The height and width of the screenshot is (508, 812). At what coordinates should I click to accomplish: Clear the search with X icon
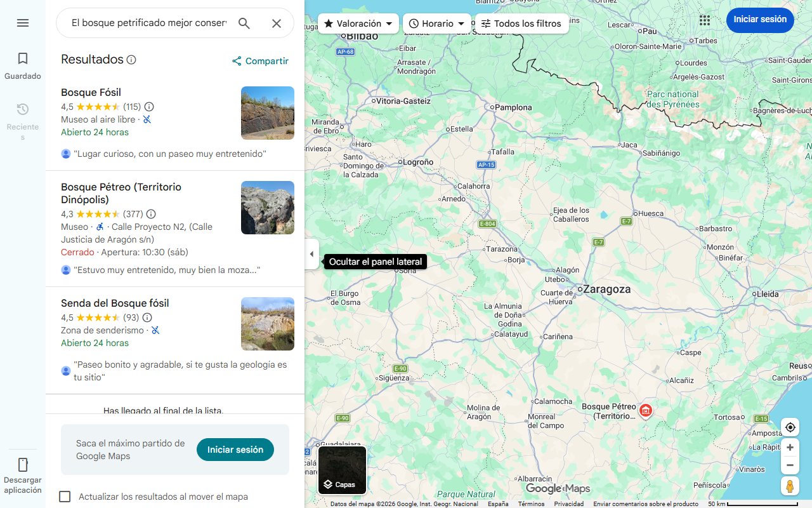tap(277, 23)
